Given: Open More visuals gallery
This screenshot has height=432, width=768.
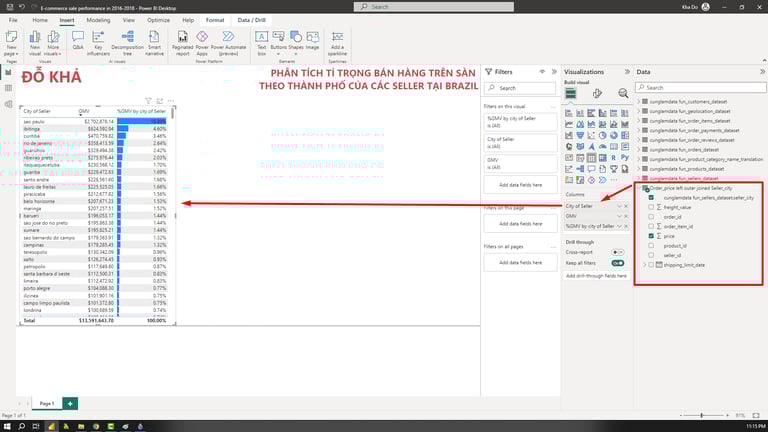Looking at the screenshot, I should tap(53, 43).
